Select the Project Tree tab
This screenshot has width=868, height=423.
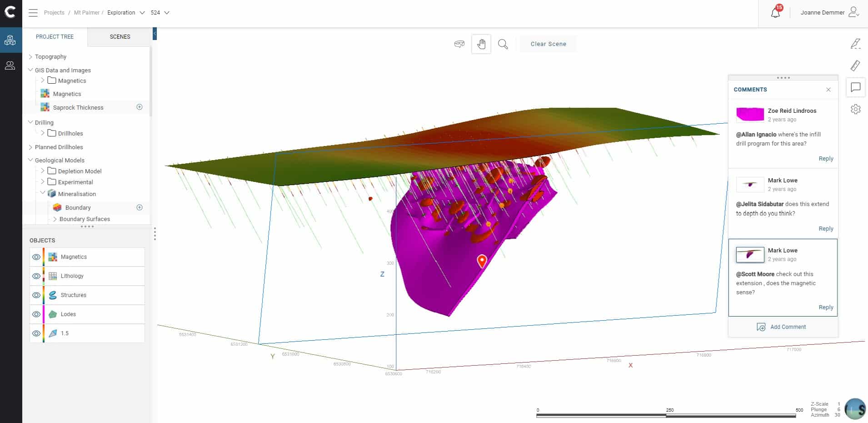(55, 37)
